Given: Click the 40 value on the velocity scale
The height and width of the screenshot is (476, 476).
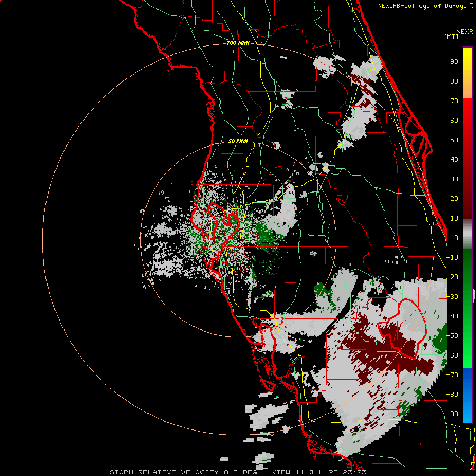Looking at the screenshot, I should [x=454, y=159].
